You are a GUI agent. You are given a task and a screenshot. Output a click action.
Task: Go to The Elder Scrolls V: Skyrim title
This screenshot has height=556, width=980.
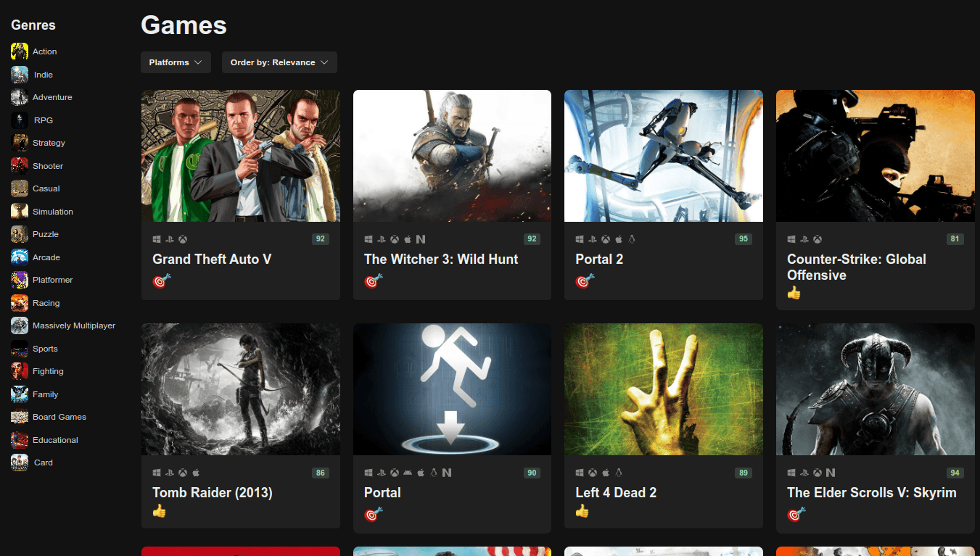pos(871,493)
